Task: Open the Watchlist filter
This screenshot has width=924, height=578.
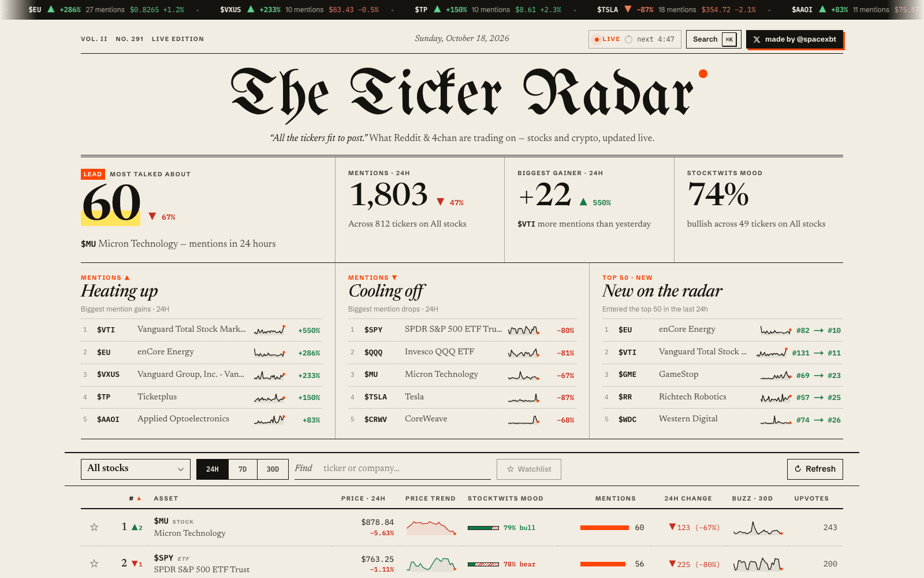Action: pyautogui.click(x=528, y=469)
